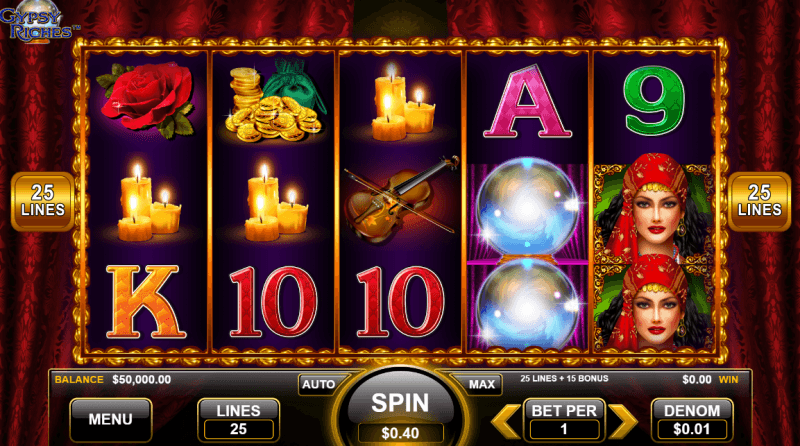Click the BET PER value field

[564, 429]
